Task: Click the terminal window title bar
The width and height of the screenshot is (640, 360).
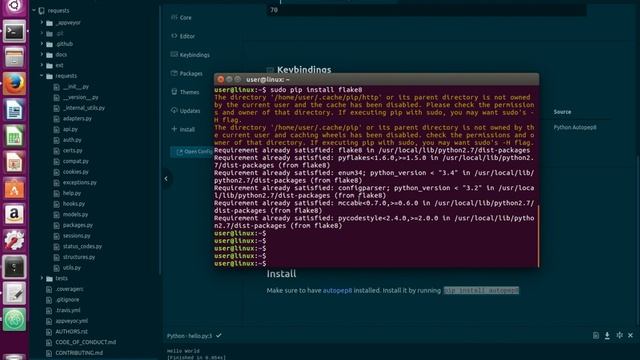Action: click(x=376, y=79)
